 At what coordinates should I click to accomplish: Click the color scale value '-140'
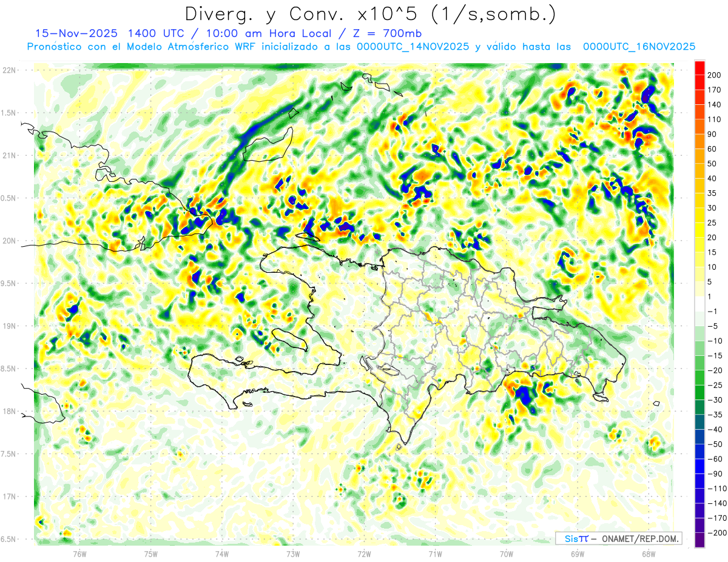717,504
